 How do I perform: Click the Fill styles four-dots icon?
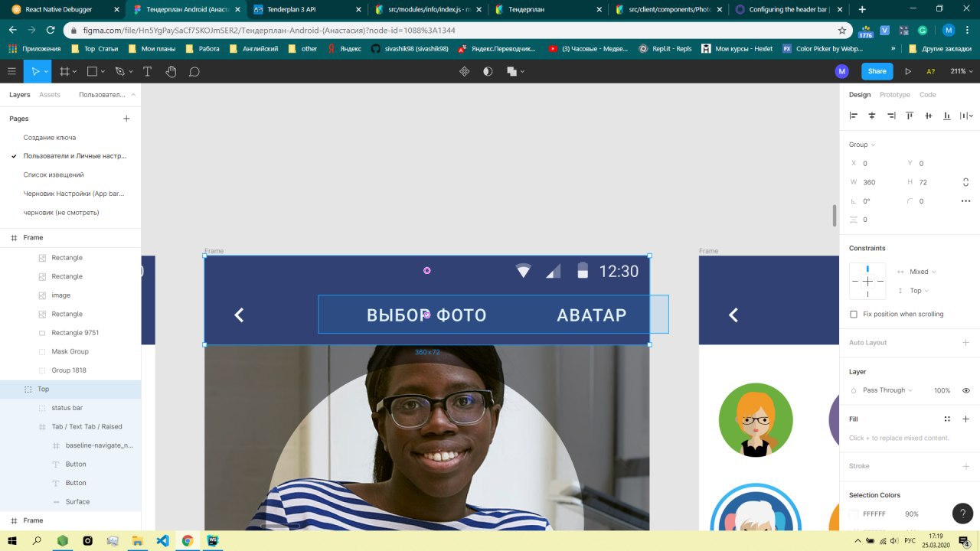tap(947, 419)
